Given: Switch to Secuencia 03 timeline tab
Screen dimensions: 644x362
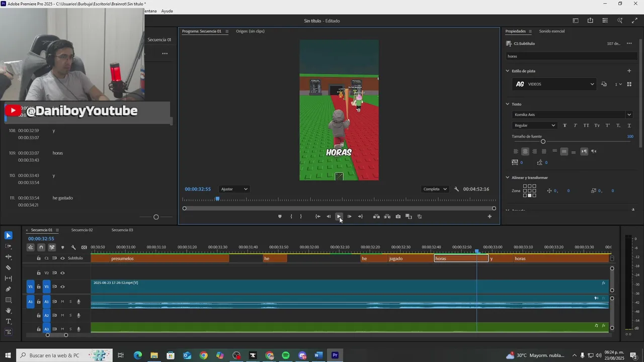Looking at the screenshot, I should 122,230.
